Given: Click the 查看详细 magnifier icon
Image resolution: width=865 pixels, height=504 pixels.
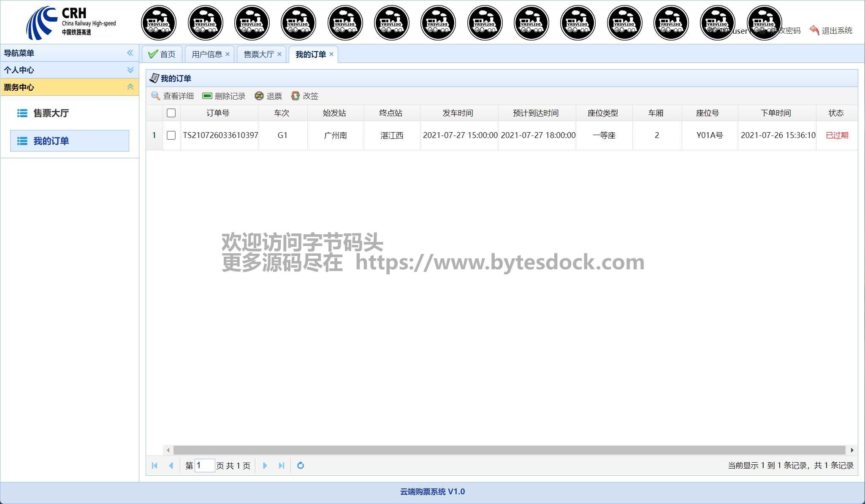Looking at the screenshot, I should (155, 96).
